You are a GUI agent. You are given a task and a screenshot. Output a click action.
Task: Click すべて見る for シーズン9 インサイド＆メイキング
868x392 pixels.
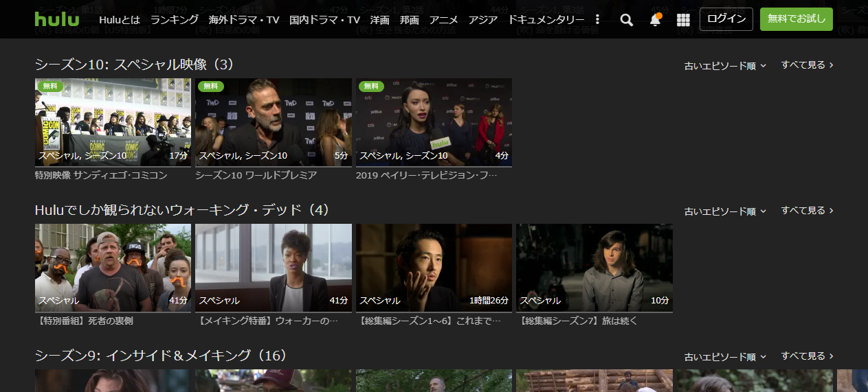tap(808, 356)
